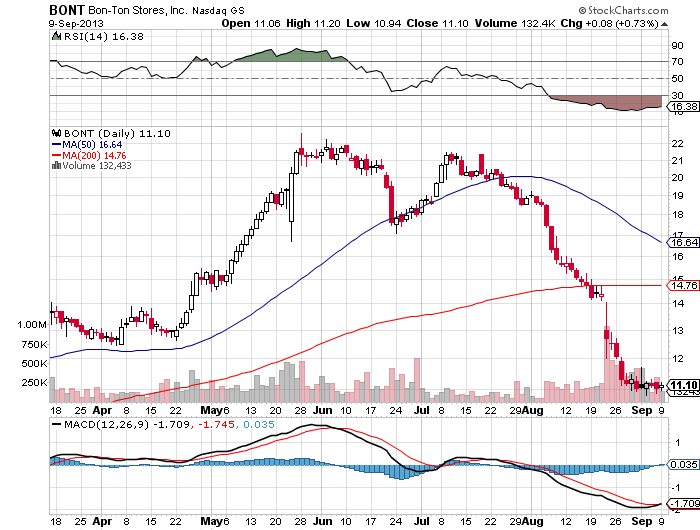Image resolution: width=700 pixels, height=530 pixels.
Task: Click the RSI 16.38 value tag on axis
Action: click(683, 106)
